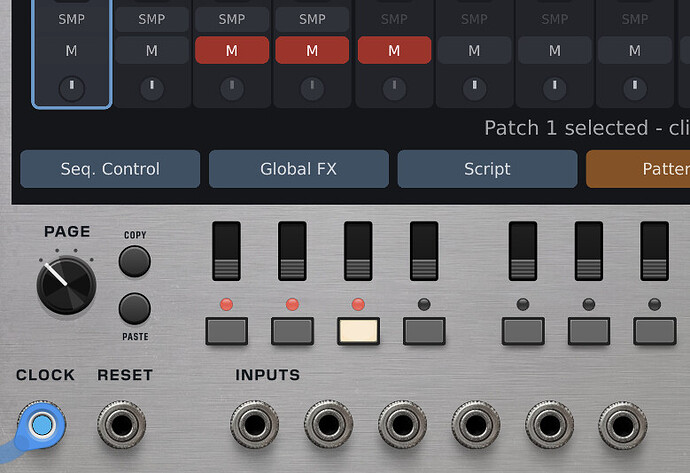This screenshot has width=690, height=473.
Task: Click the third INPUTS jack
Action: tap(402, 425)
